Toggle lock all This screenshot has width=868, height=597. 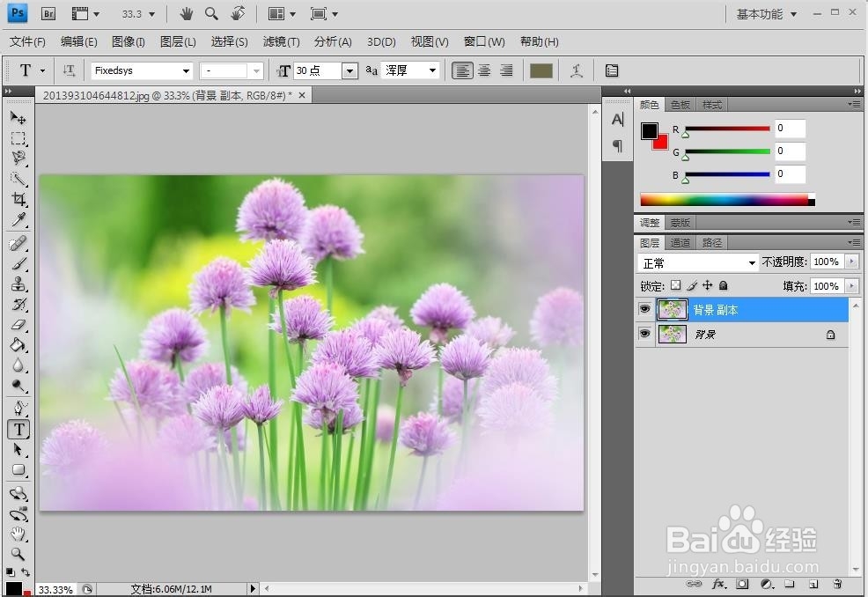point(723,285)
